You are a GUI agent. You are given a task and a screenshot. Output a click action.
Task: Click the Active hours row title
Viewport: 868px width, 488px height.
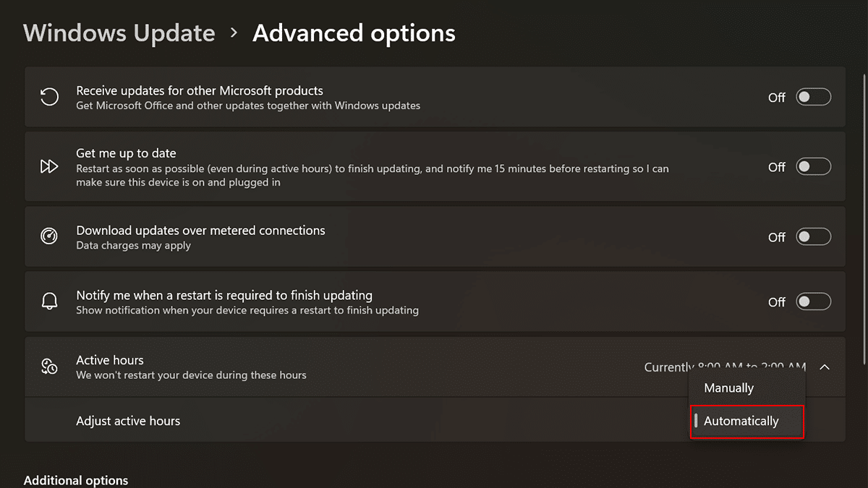point(110,360)
